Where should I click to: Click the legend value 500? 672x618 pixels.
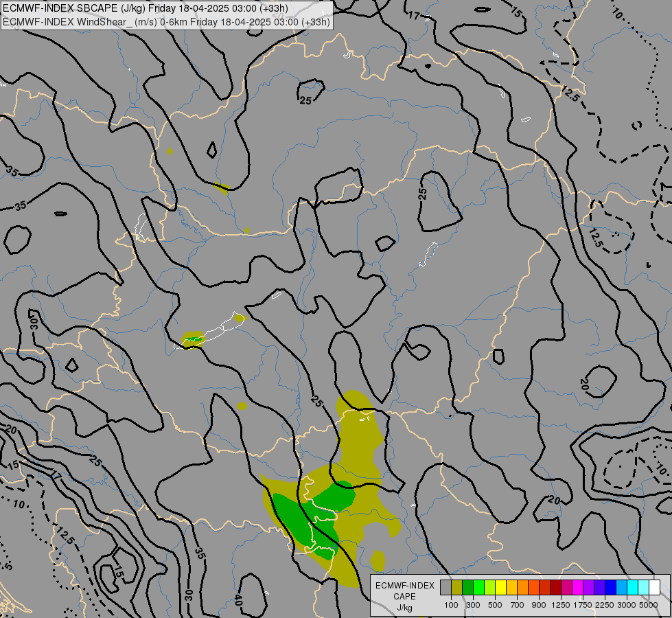coord(495,605)
